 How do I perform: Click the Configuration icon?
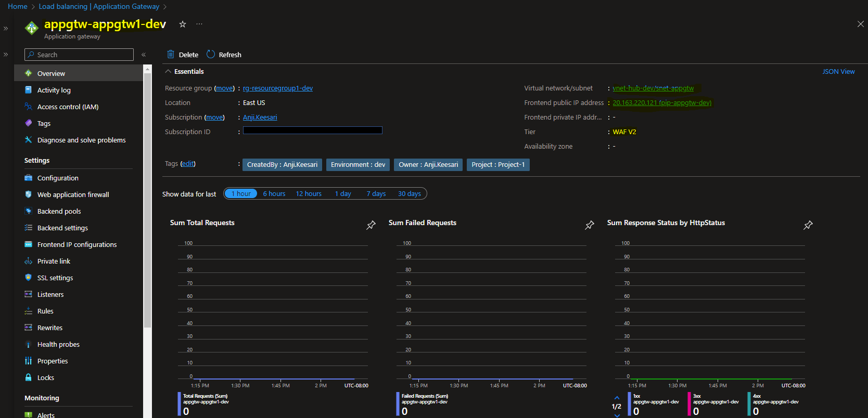[29, 178]
